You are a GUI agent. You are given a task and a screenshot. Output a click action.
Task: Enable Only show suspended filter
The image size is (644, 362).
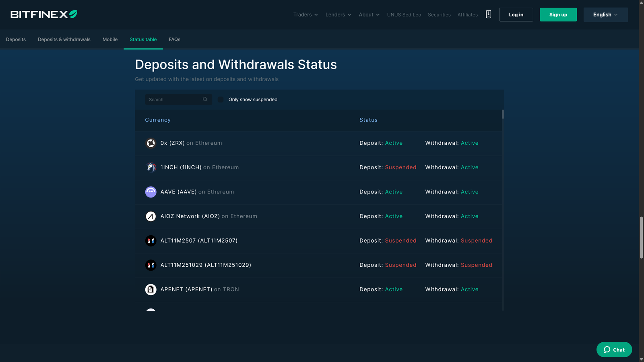click(x=220, y=99)
